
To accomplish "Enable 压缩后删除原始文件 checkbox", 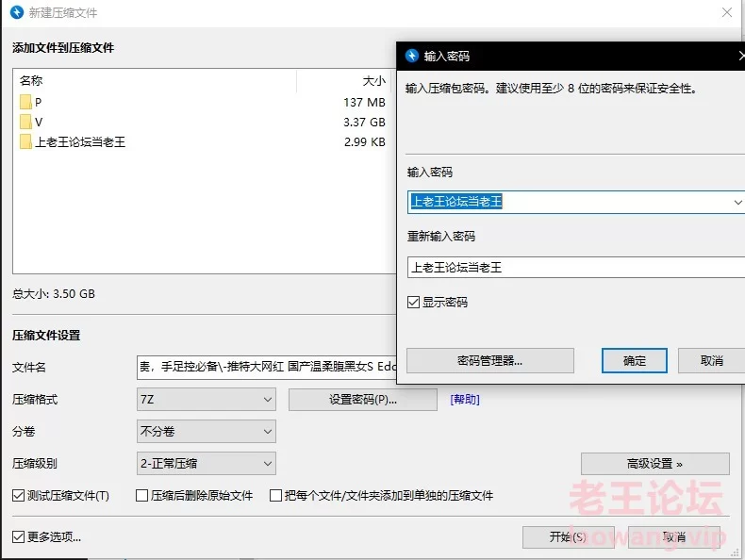I will tap(141, 496).
